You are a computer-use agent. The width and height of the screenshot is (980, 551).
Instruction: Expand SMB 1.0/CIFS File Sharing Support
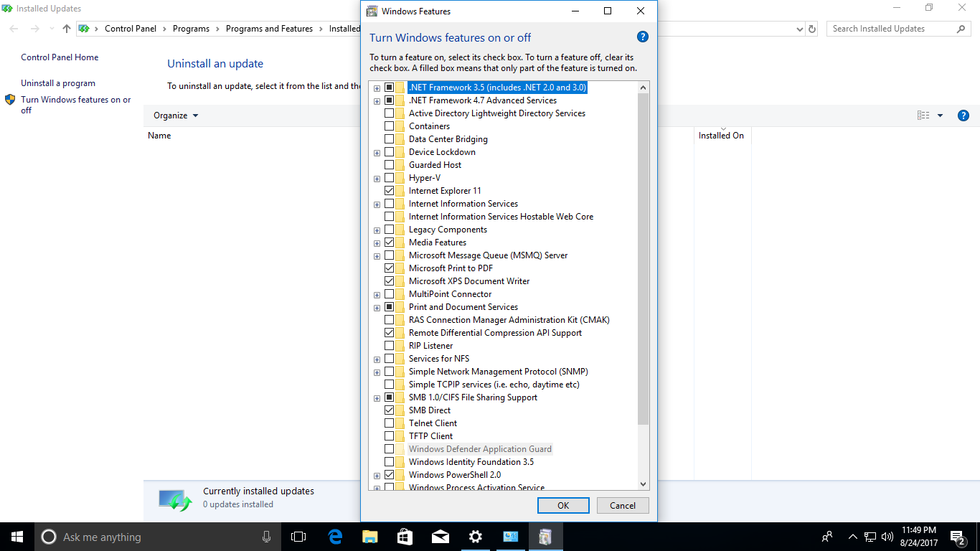coord(377,398)
